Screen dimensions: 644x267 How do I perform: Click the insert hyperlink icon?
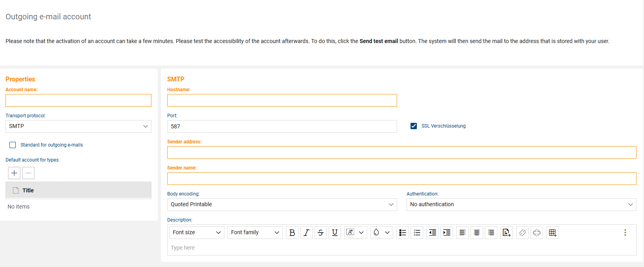523,233
